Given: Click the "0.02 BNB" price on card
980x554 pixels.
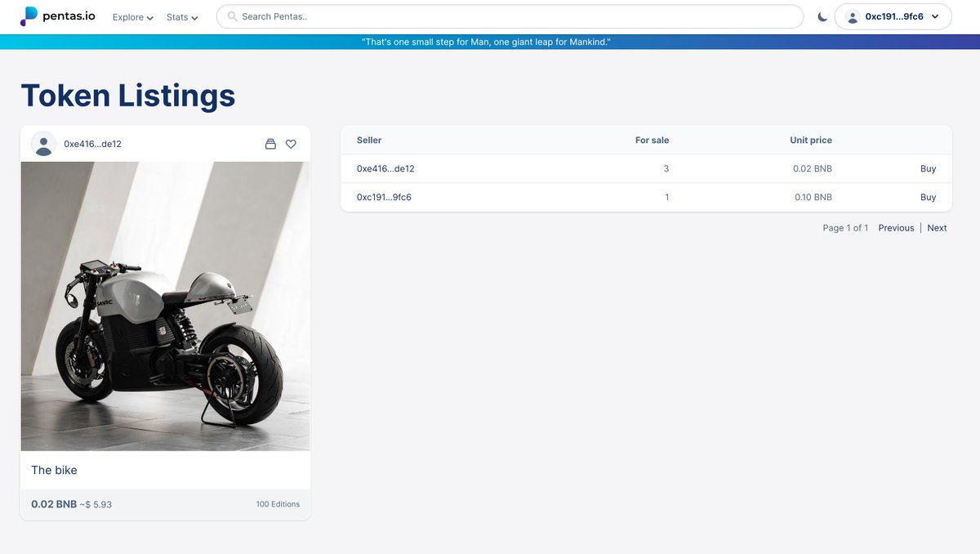Looking at the screenshot, I should (x=54, y=504).
